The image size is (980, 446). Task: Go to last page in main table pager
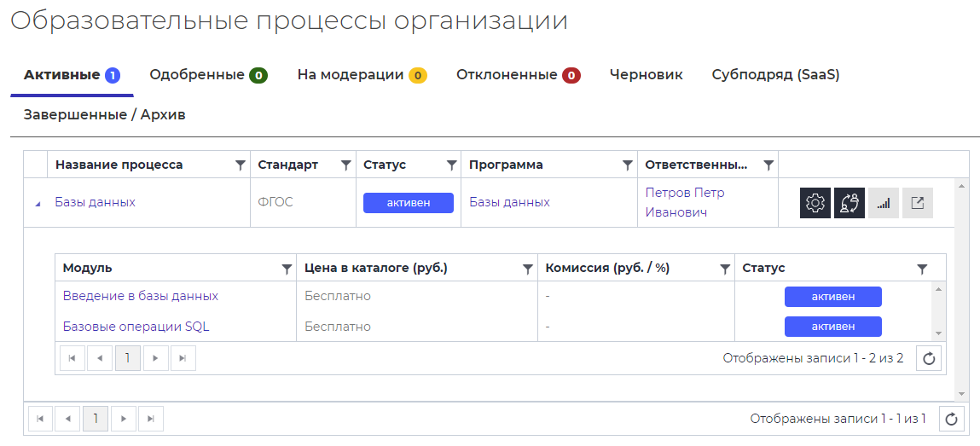pyautogui.click(x=151, y=419)
